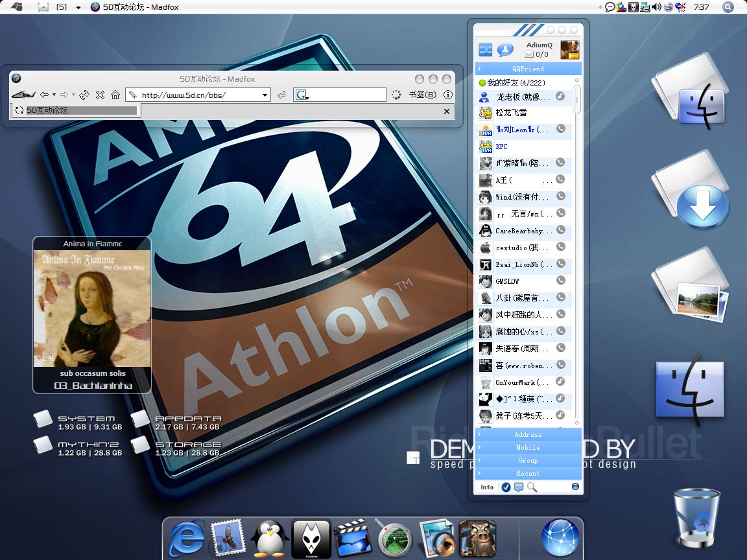Image resolution: width=747 pixels, height=560 pixels.
Task: Click the message bubble icon in AdiumQ footer
Action: (519, 487)
